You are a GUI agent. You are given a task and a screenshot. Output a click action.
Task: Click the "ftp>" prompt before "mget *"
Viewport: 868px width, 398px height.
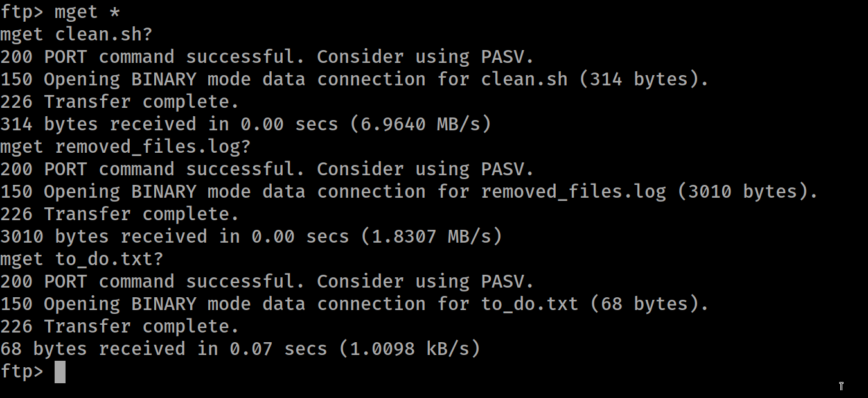pyautogui.click(x=22, y=12)
